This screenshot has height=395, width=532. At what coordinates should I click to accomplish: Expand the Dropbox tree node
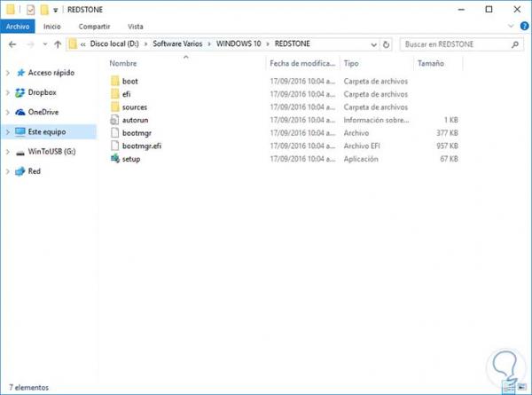click(x=8, y=92)
